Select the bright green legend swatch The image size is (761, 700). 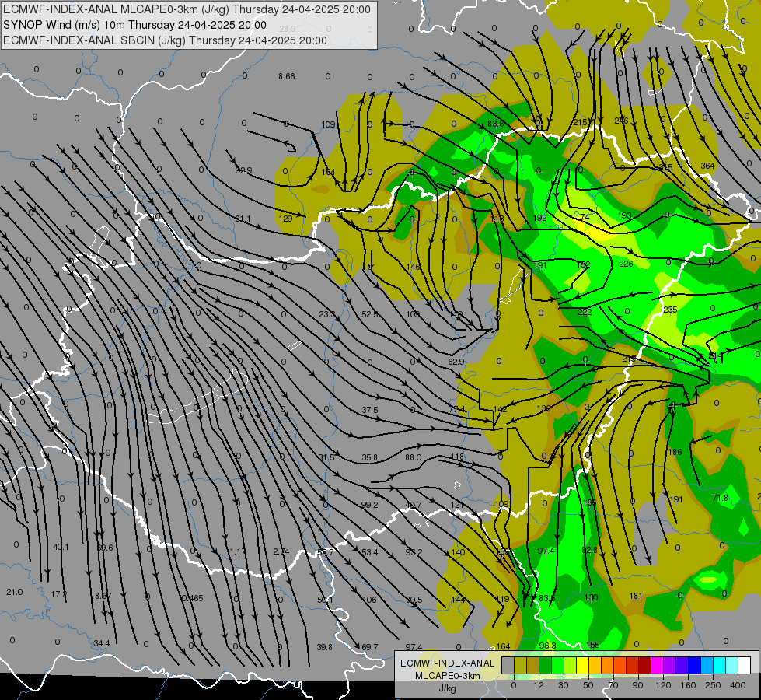557,666
